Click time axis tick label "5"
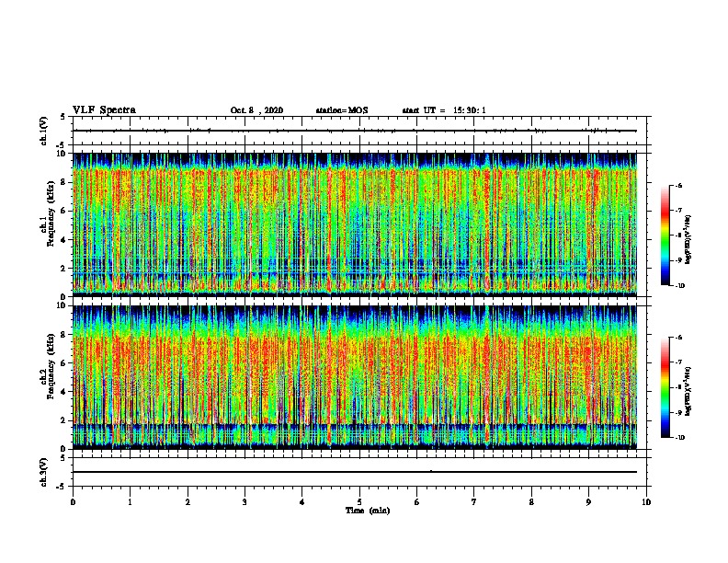728x563 pixels. (x=359, y=502)
